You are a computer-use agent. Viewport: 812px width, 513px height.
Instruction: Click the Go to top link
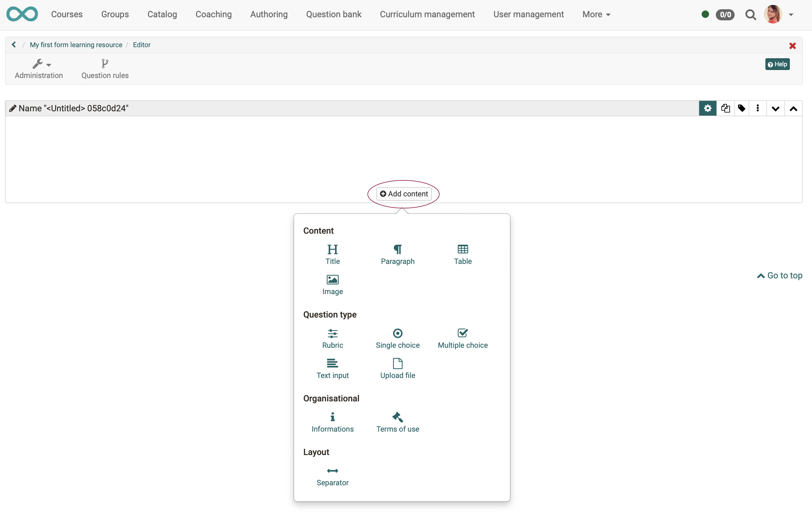tap(779, 275)
